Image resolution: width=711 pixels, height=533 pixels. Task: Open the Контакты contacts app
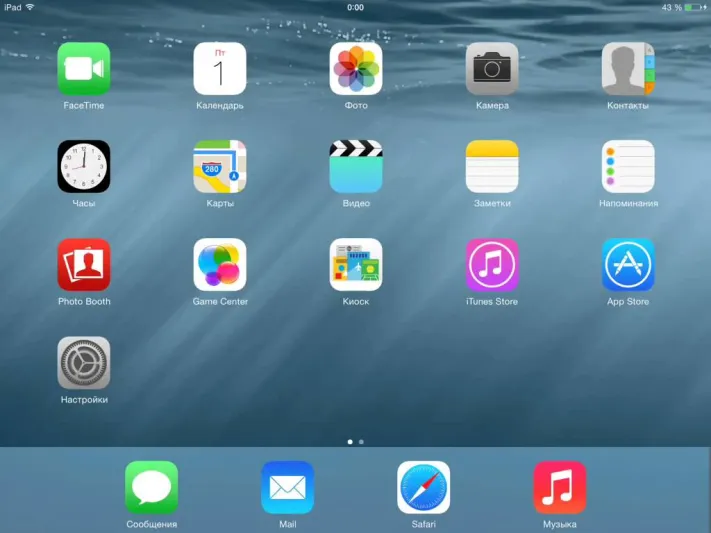tap(628, 68)
